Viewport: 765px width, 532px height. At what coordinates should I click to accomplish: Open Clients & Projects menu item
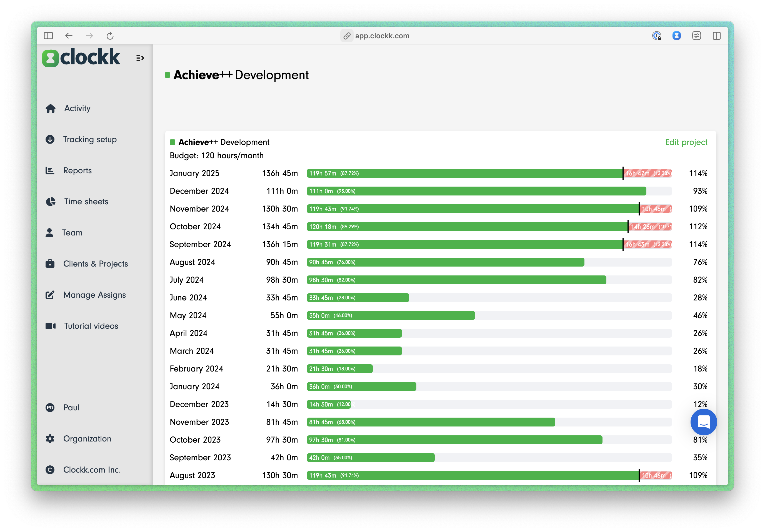96,264
